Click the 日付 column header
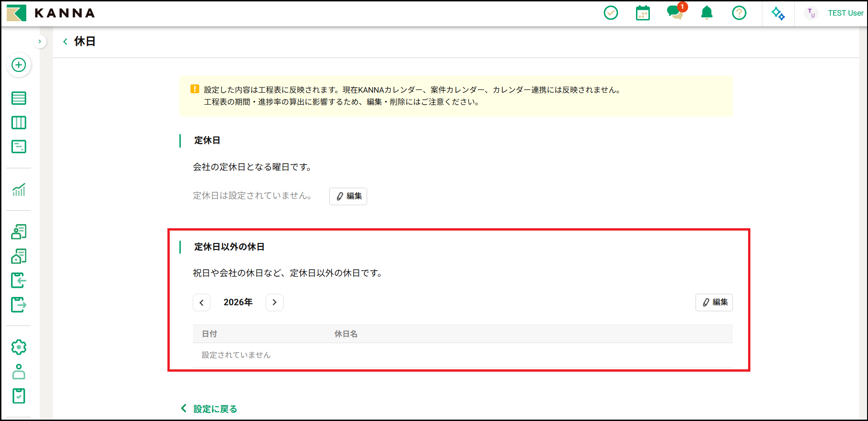 209,334
